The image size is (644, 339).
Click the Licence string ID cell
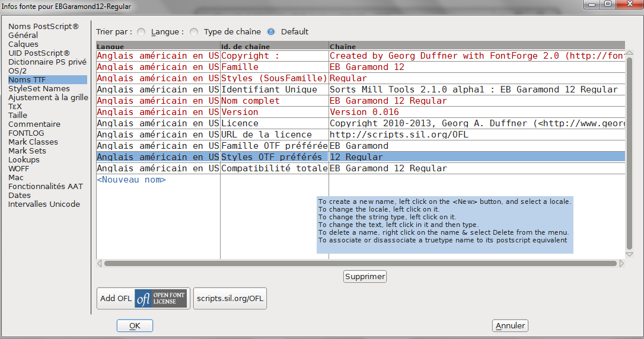pyautogui.click(x=275, y=123)
